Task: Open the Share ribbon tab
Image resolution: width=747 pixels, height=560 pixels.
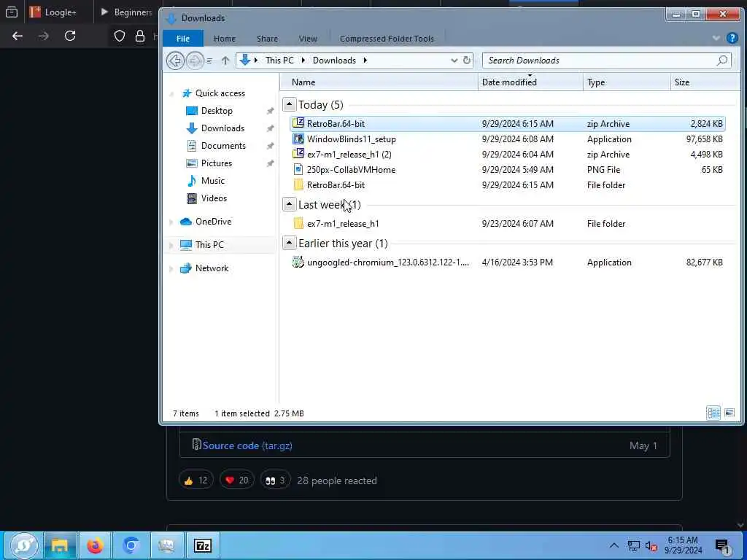Action: coord(267,39)
